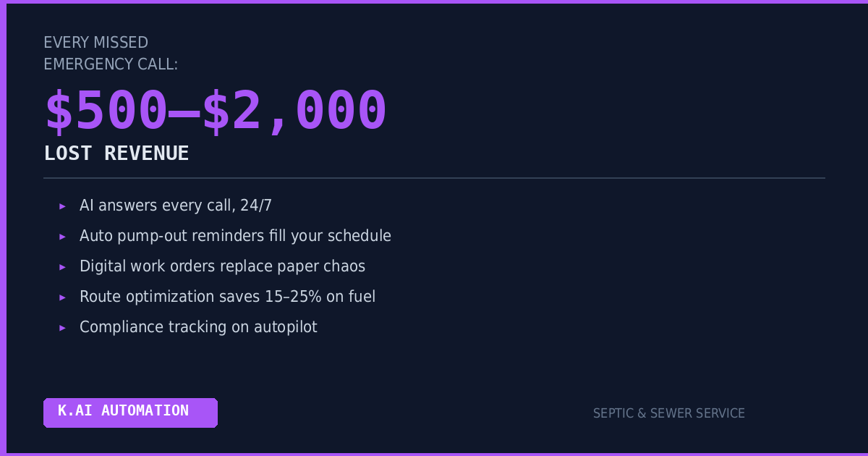Select the EVERY MISSED text line
This screenshot has width=868, height=456.
pyautogui.click(x=95, y=43)
